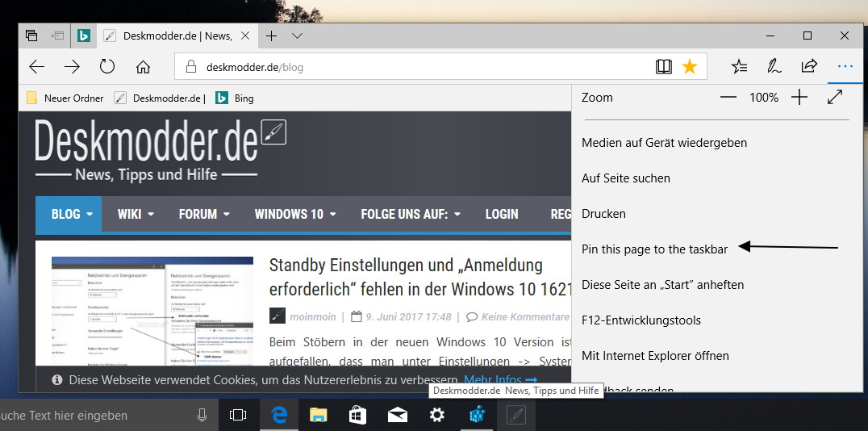The image size is (868, 431).
Task: Click the yellow favorites star
Action: pos(689,67)
